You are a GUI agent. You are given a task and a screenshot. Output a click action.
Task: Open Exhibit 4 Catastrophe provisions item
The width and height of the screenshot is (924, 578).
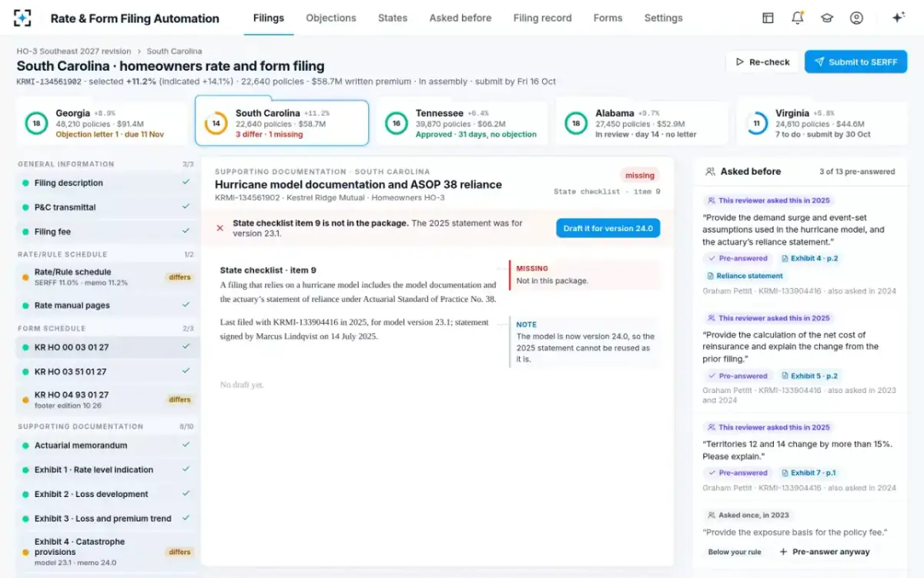pos(108,552)
